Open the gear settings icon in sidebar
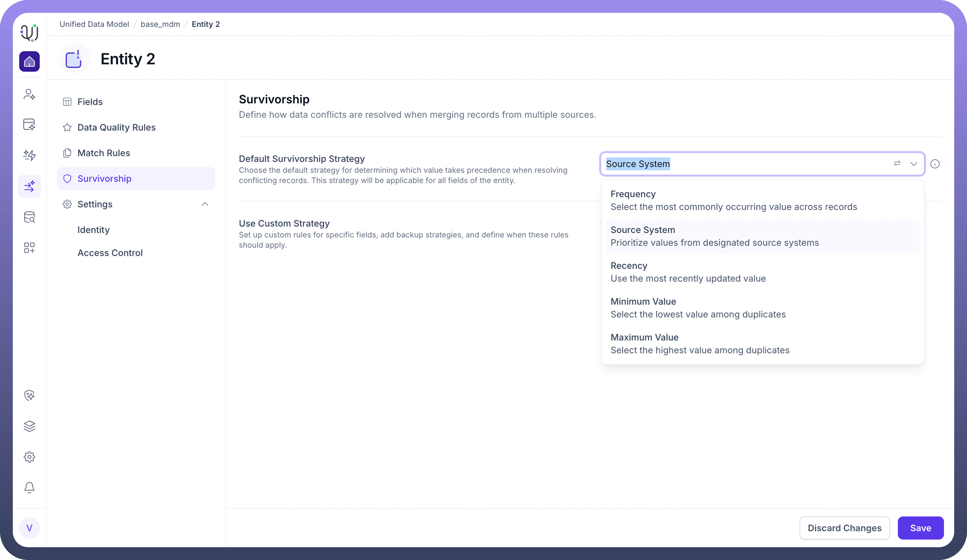This screenshot has height=560, width=967. point(29,457)
